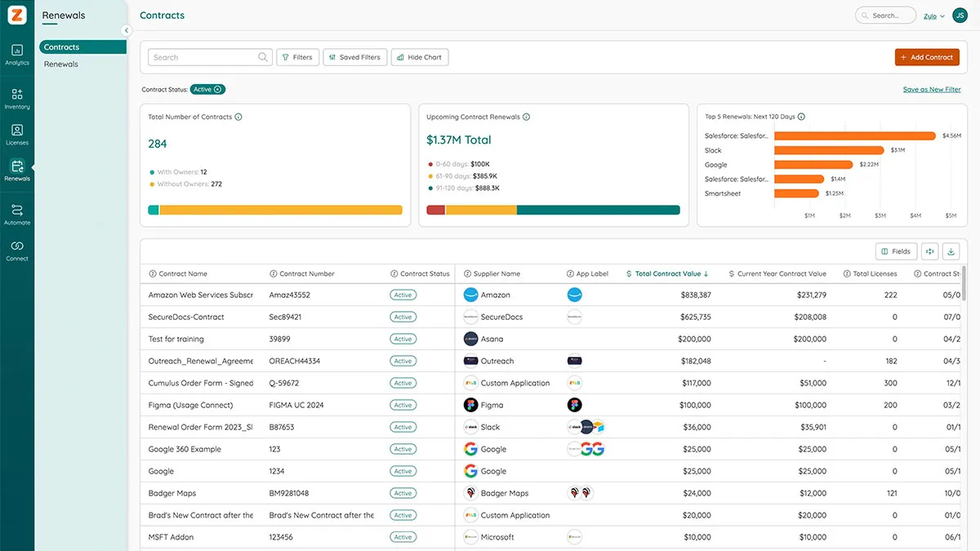Go to Licenses in the sidebar

click(17, 134)
